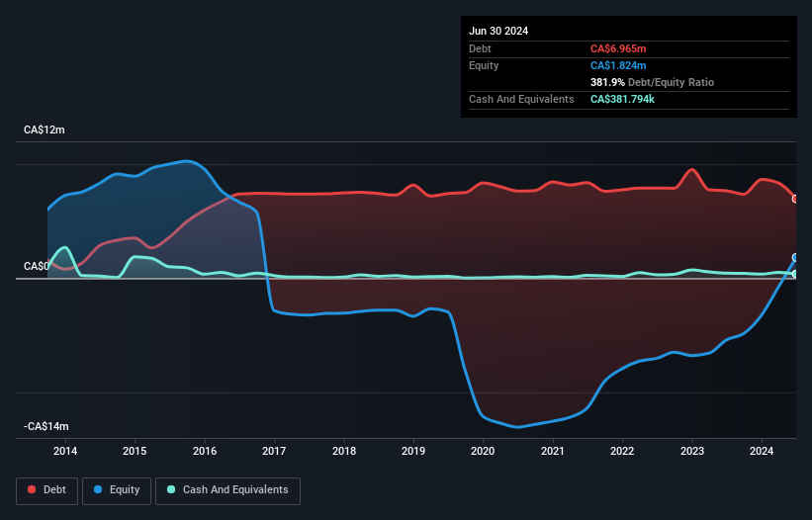Click the CA$1.824m equity value
Image resolution: width=812 pixels, height=520 pixels.
click(618, 65)
